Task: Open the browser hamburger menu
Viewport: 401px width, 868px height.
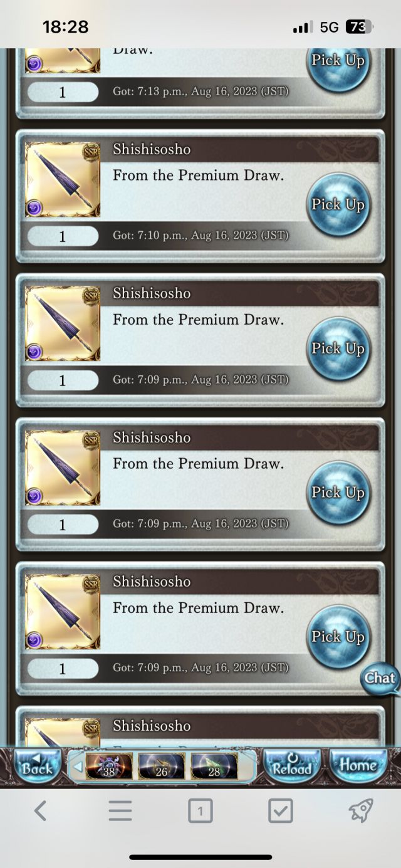Action: point(120,811)
